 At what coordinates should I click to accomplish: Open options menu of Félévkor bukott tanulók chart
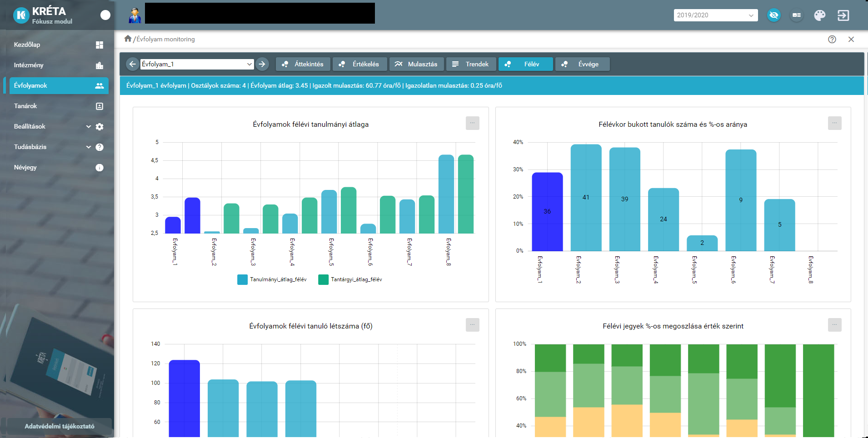click(x=835, y=123)
